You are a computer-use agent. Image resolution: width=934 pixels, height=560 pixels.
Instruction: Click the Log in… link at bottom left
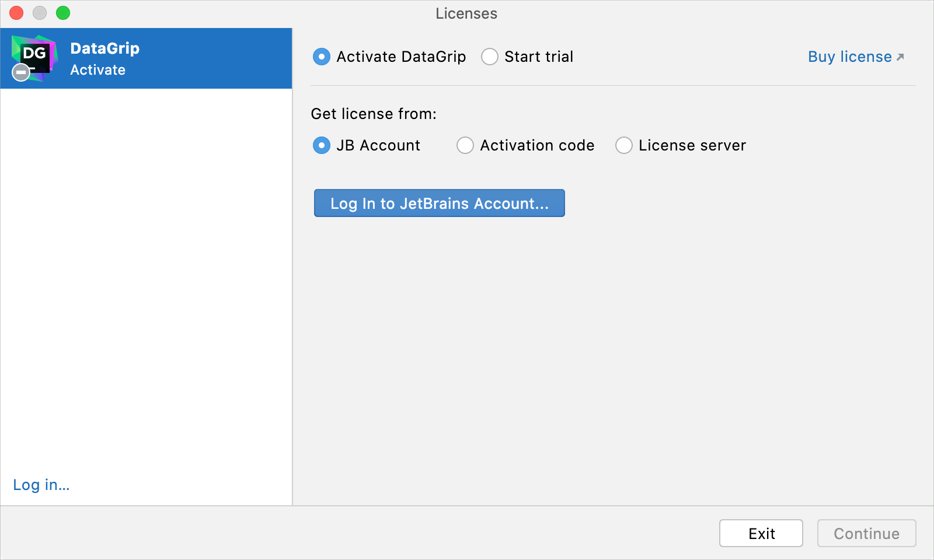(41, 485)
